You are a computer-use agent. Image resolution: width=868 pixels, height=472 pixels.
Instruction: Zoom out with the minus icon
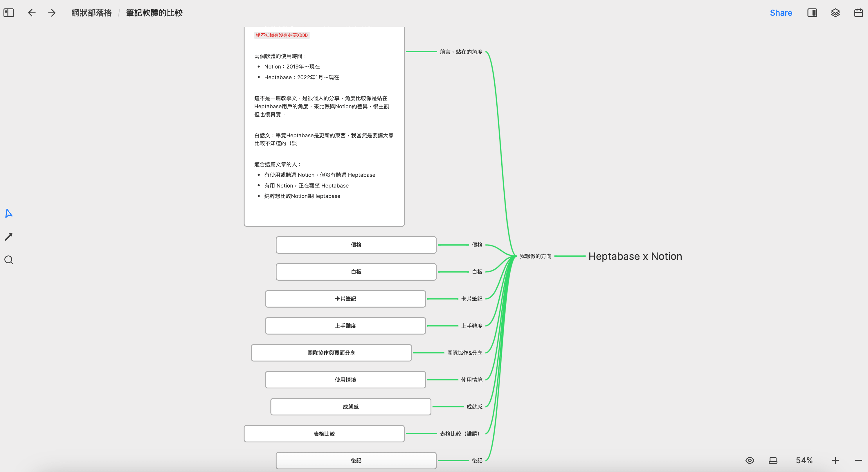(x=859, y=460)
